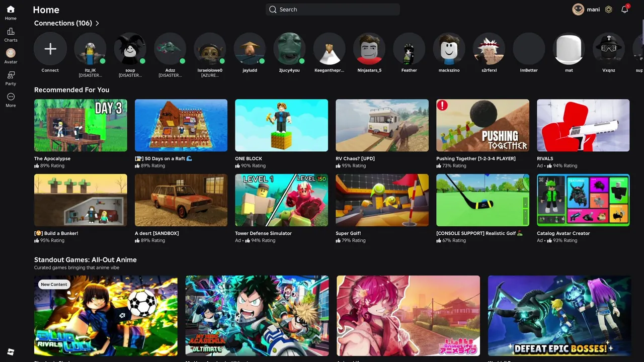
Task: Click Super Golf! title text
Action: [348, 233]
